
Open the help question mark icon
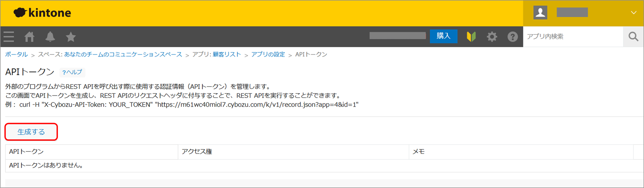(513, 37)
